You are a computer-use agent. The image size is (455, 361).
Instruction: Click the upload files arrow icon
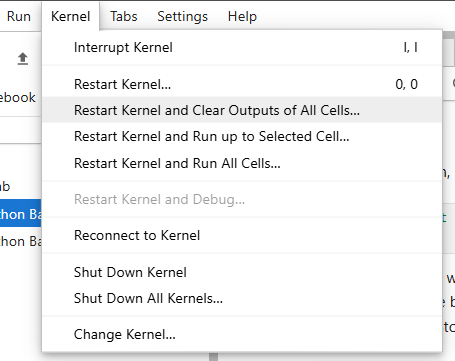(x=23, y=59)
